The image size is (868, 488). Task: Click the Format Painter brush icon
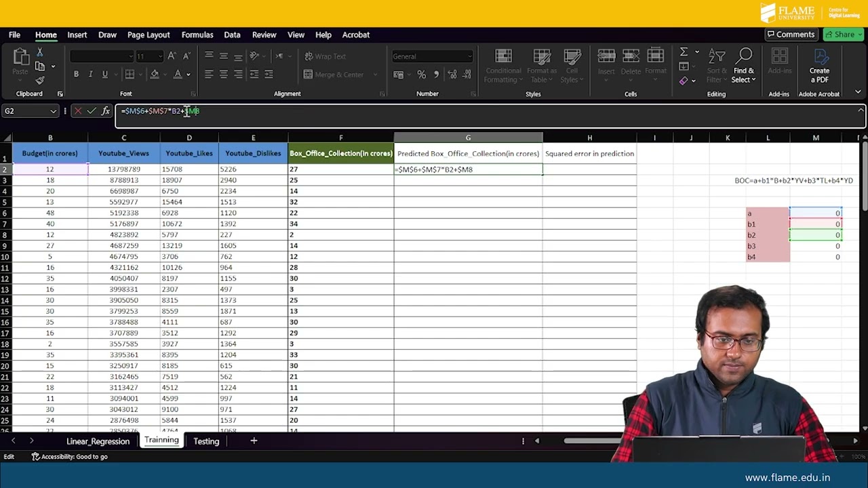coord(40,80)
